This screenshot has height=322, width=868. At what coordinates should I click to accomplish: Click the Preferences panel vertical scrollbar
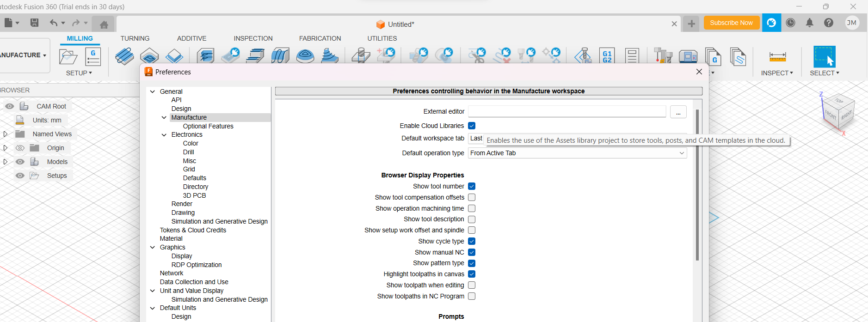click(697, 185)
